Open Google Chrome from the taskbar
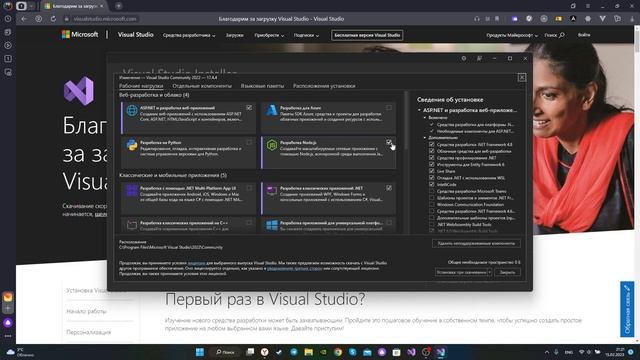This screenshot has width=640, height=360. [338, 352]
